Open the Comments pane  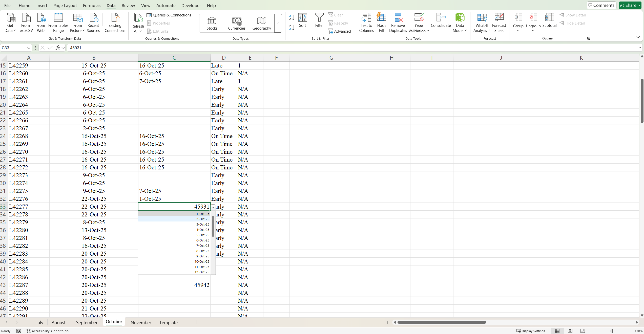(x=601, y=5)
